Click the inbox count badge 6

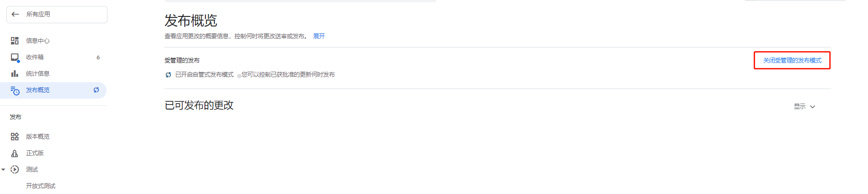98,58
